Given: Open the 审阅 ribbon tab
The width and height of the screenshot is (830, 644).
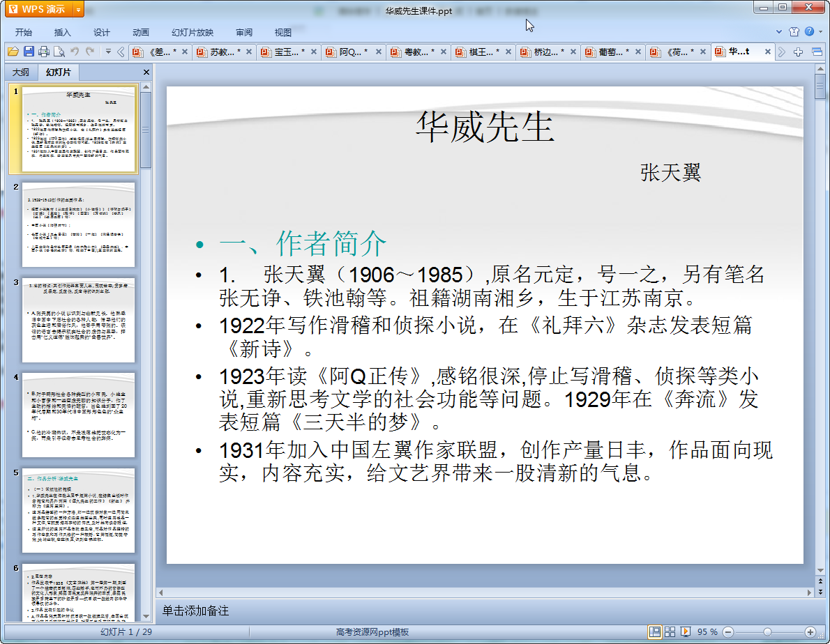Looking at the screenshot, I should (x=244, y=32).
